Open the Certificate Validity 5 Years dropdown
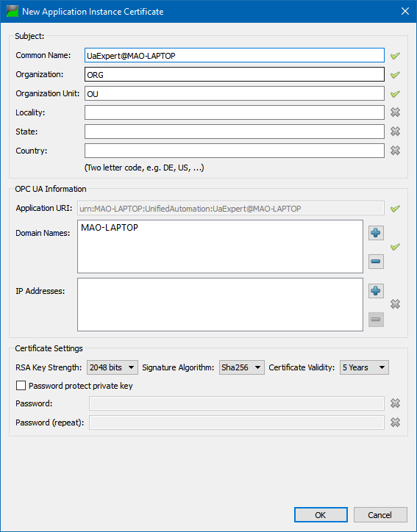 [x=364, y=367]
